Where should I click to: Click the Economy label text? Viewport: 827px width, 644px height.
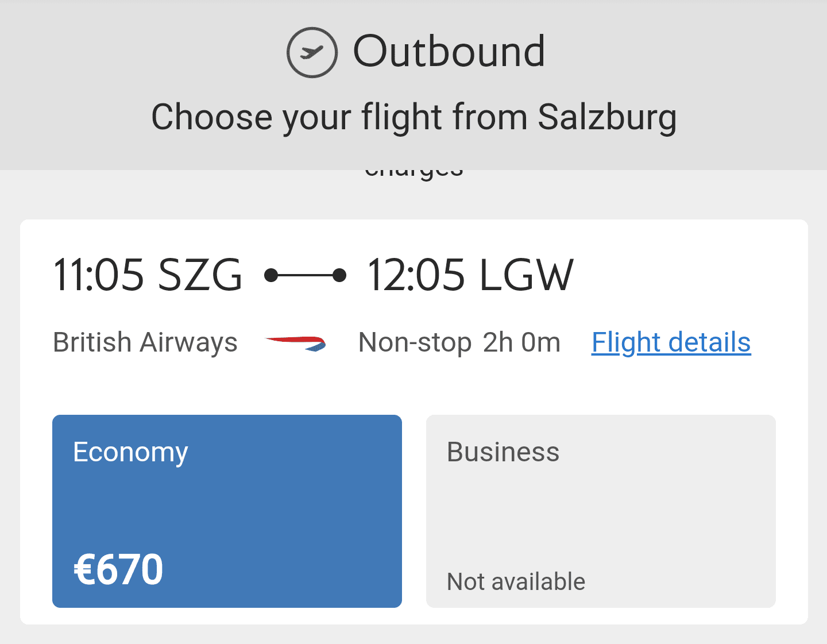[x=130, y=452]
